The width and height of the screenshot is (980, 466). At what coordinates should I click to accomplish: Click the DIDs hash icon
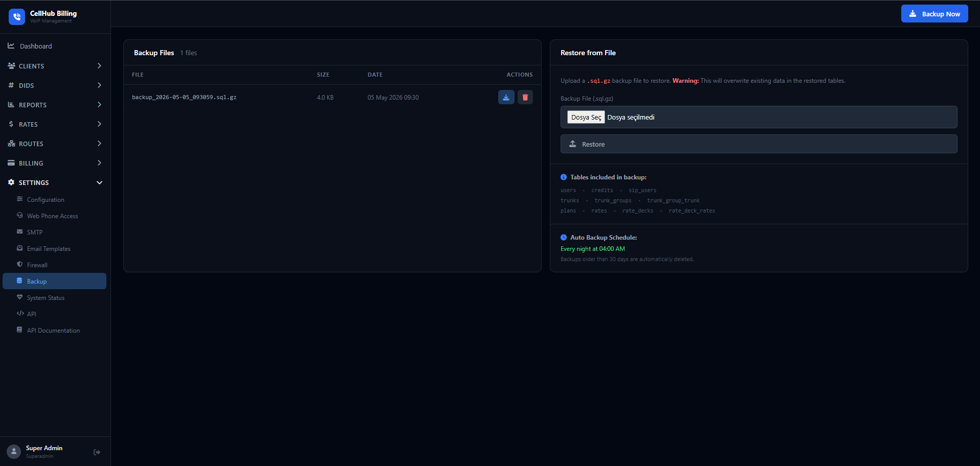tap(11, 85)
